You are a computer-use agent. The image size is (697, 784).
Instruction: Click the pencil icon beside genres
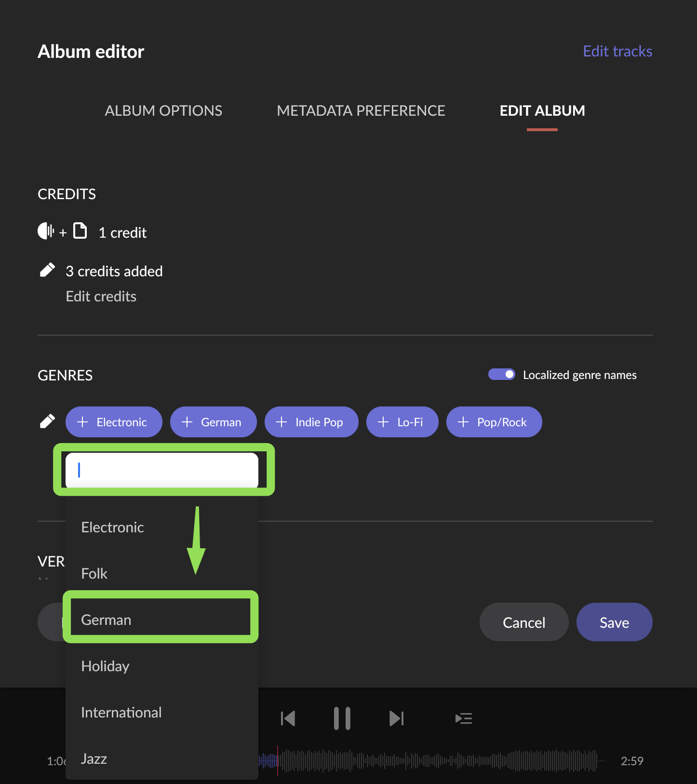click(47, 421)
